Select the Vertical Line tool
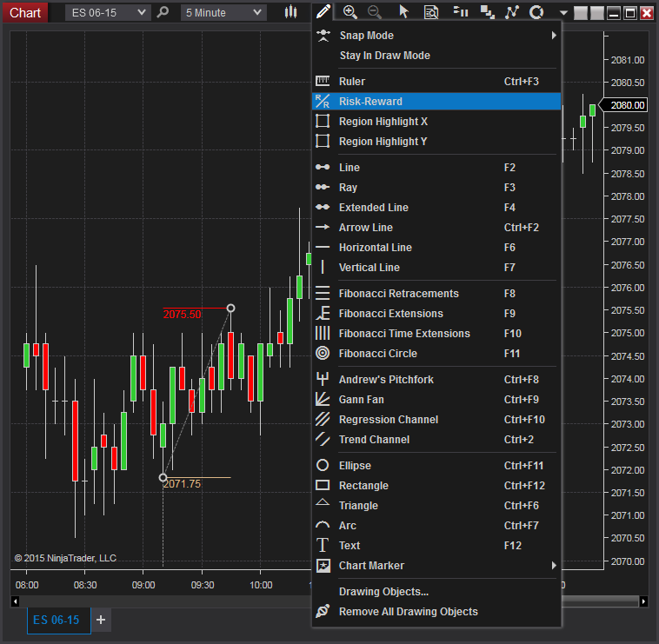This screenshot has height=644, width=659. point(436,267)
